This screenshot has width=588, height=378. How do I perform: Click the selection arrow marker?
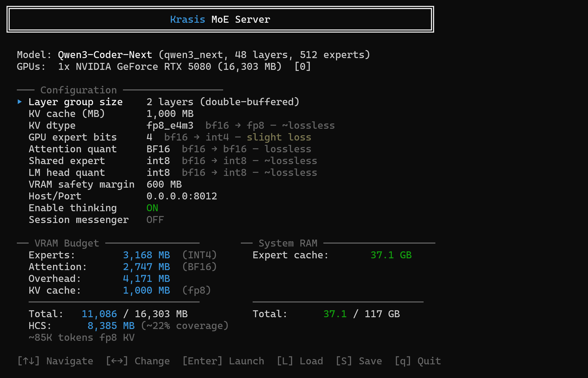[20, 102]
